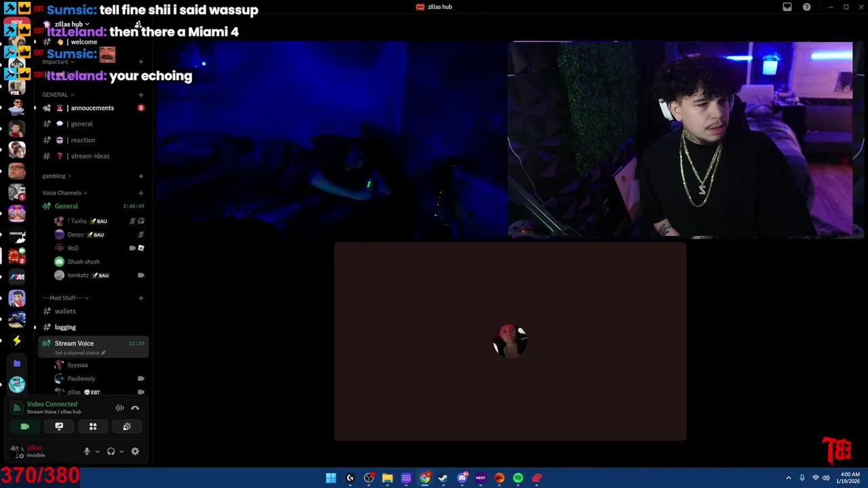Open the reaction channel

93,140
